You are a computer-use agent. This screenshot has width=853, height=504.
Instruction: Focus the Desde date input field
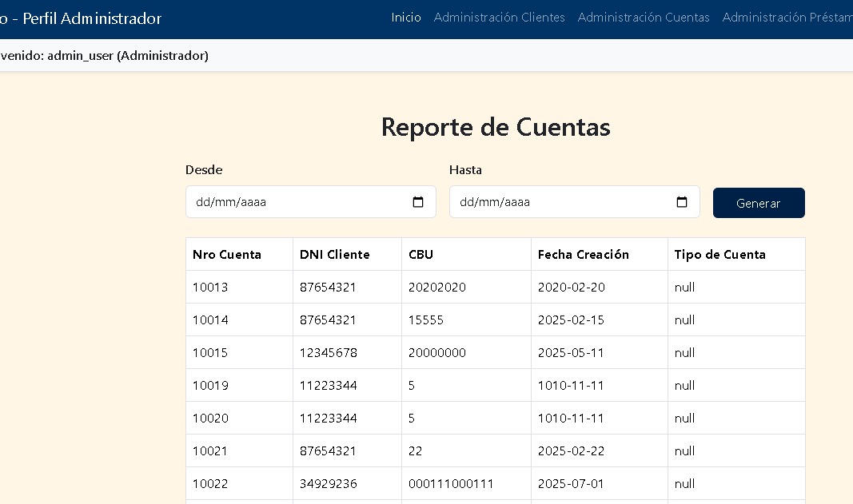click(x=296, y=202)
